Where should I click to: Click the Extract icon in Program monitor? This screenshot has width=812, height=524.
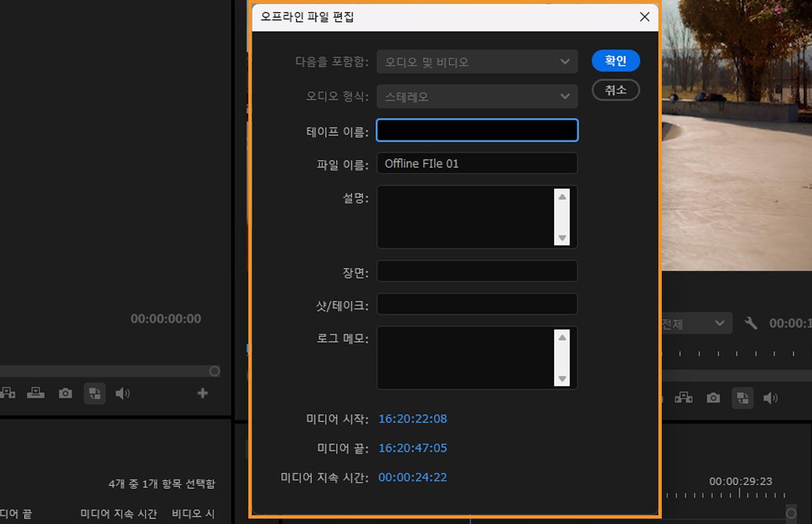(683, 398)
